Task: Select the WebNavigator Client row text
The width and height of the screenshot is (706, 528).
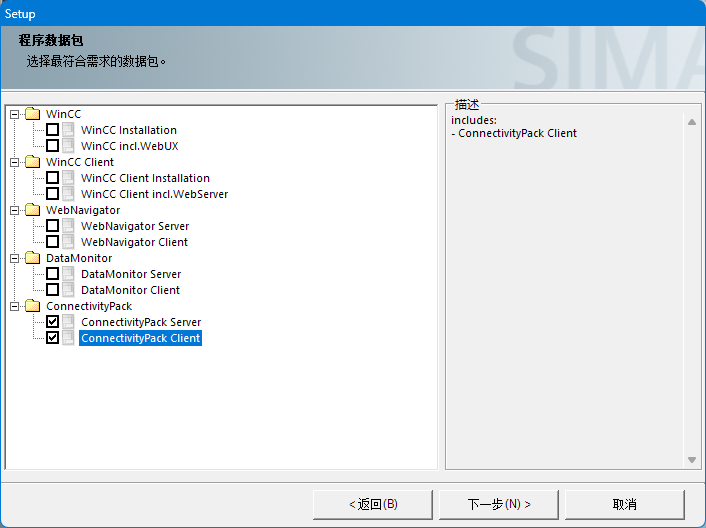Action: [x=134, y=242]
